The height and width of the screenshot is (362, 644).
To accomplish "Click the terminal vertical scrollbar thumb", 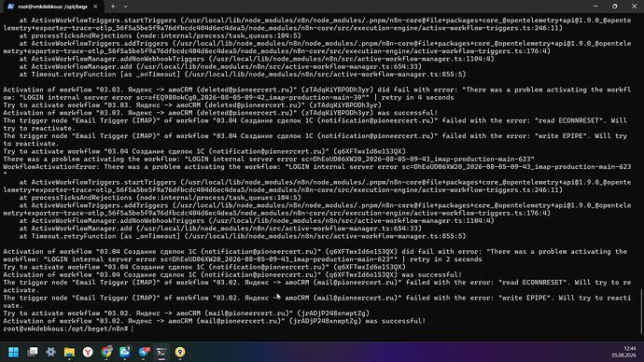I will click(x=641, y=311).
